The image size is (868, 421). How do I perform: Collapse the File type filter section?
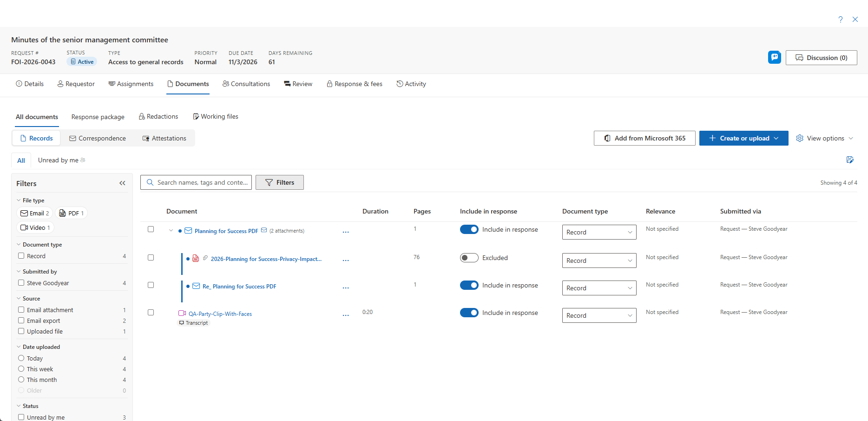click(19, 200)
